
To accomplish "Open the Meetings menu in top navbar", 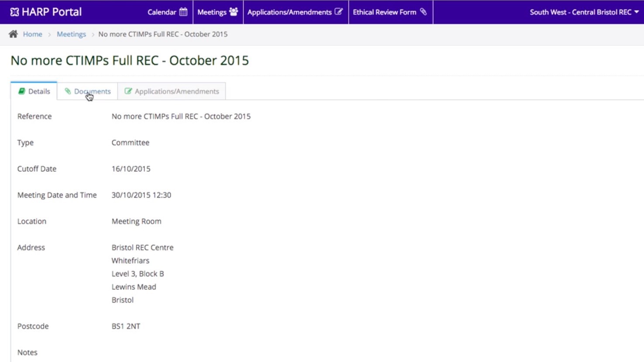I will (218, 12).
